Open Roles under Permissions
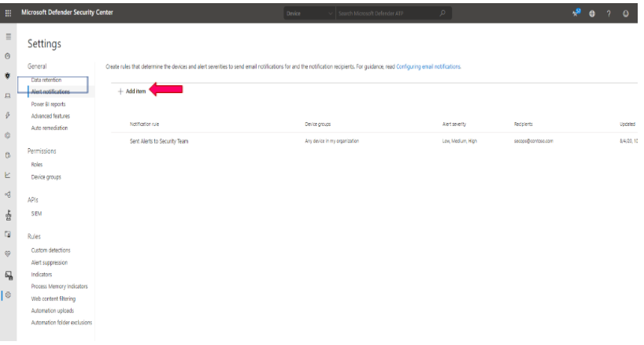The height and width of the screenshot is (345, 644). pos(37,165)
